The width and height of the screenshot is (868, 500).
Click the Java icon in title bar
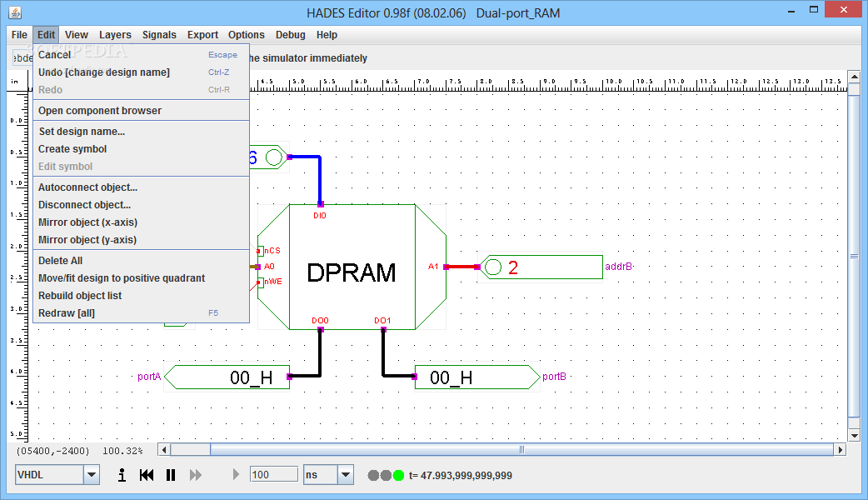point(15,12)
